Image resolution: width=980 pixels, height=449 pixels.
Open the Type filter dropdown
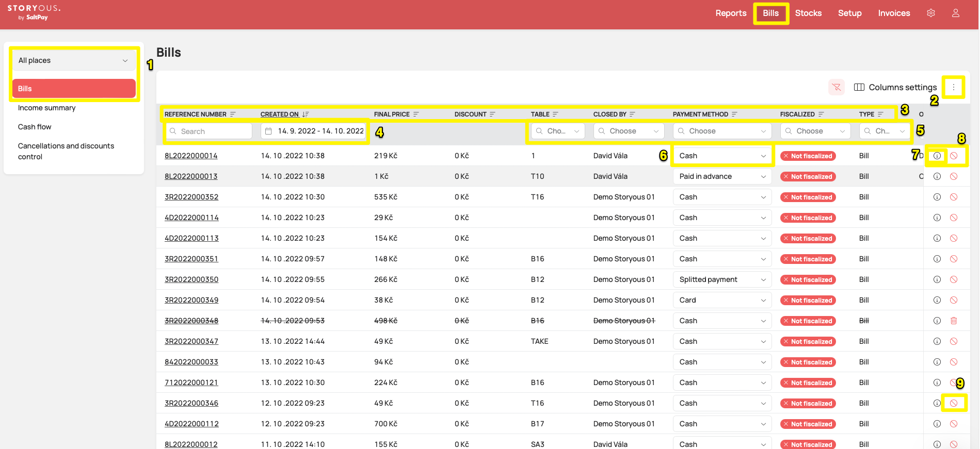[x=885, y=131]
